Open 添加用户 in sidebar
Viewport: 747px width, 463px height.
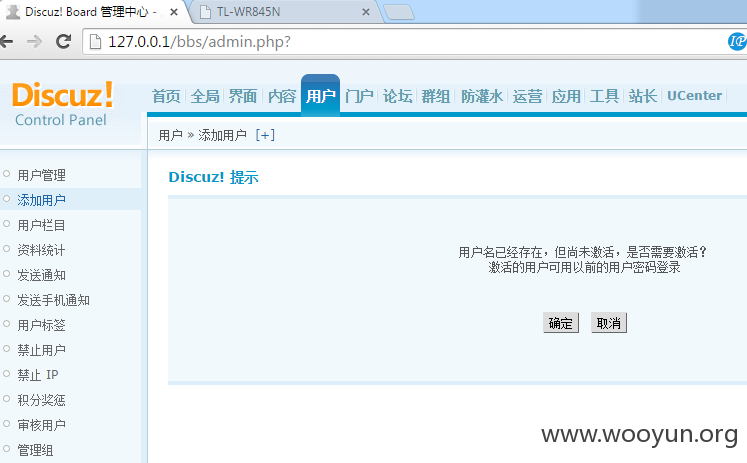pos(41,200)
